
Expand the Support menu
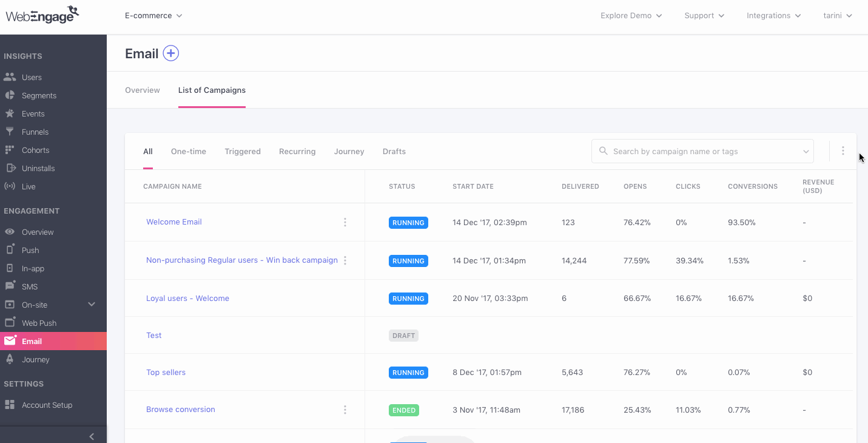pos(704,16)
